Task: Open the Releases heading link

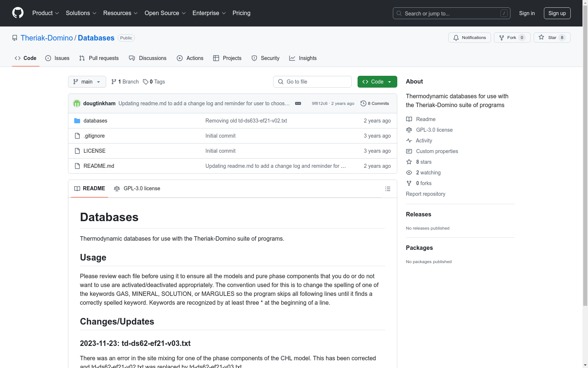Action: point(419,214)
